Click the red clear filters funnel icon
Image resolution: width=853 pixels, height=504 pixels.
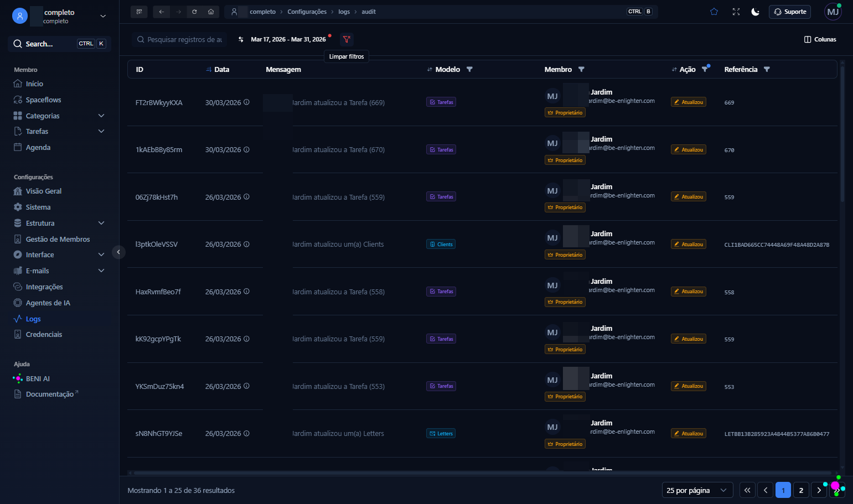click(x=347, y=39)
